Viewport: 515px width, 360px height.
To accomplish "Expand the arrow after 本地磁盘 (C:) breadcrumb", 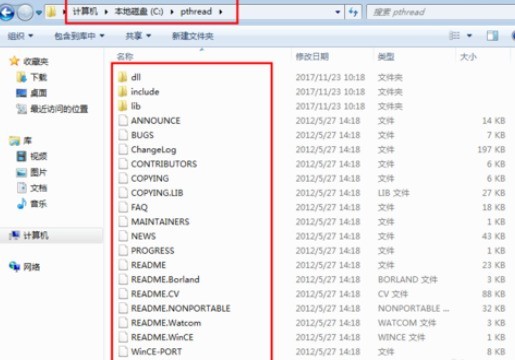I will (x=172, y=12).
